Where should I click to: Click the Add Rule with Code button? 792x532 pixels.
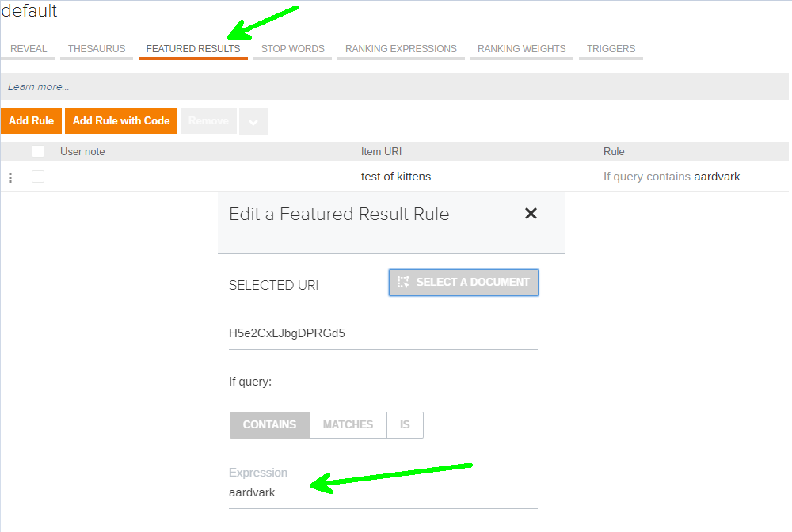coord(120,120)
